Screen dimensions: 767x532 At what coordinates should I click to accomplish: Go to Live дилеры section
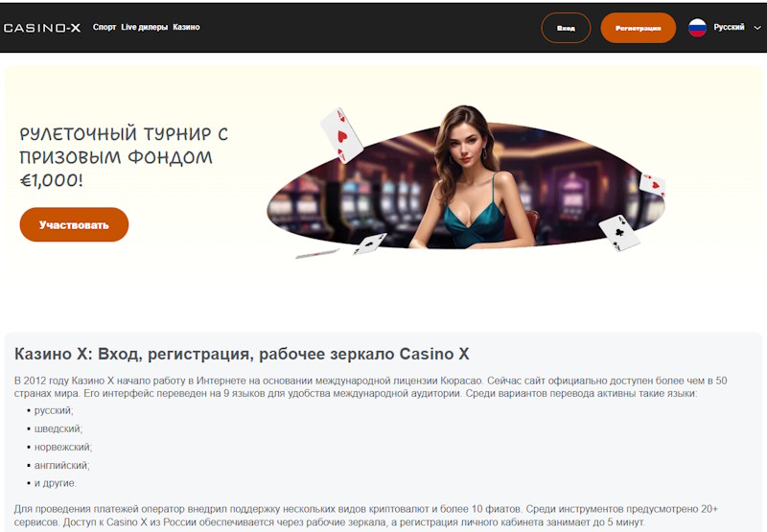click(145, 27)
